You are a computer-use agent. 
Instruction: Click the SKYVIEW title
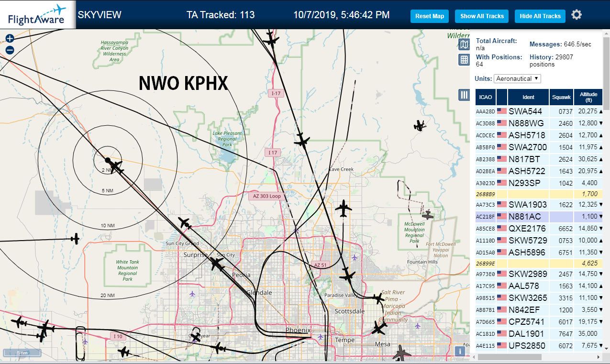[x=100, y=15]
